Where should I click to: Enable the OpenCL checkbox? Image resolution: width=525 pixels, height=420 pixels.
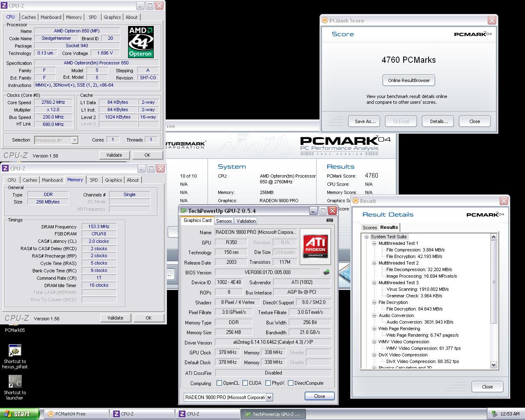(219, 383)
